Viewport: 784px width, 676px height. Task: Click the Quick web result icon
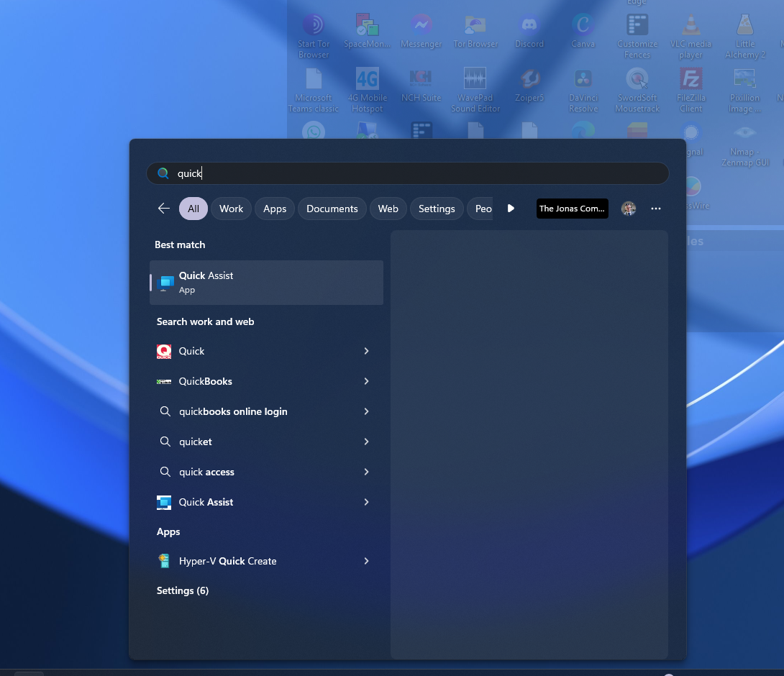pyautogui.click(x=164, y=351)
